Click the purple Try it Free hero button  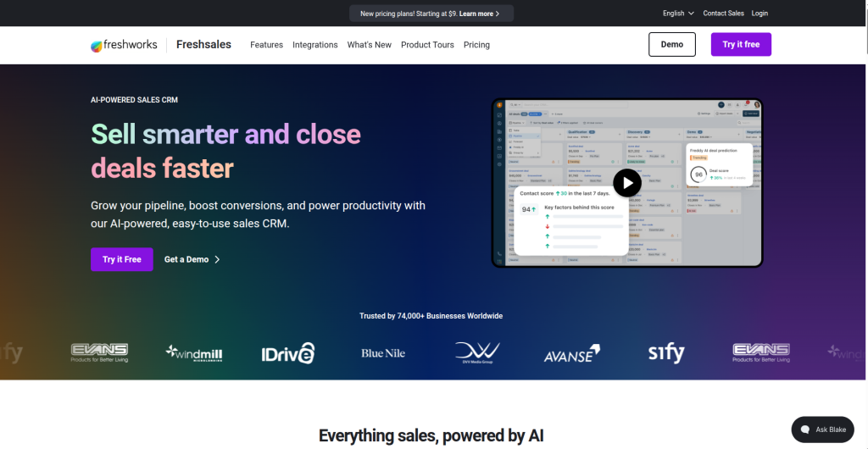point(122,259)
